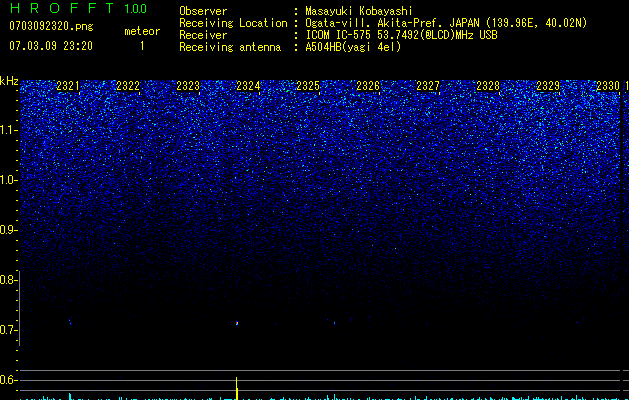Click the Receiving Location label
The height and width of the screenshot is (400, 629).
[233, 23]
